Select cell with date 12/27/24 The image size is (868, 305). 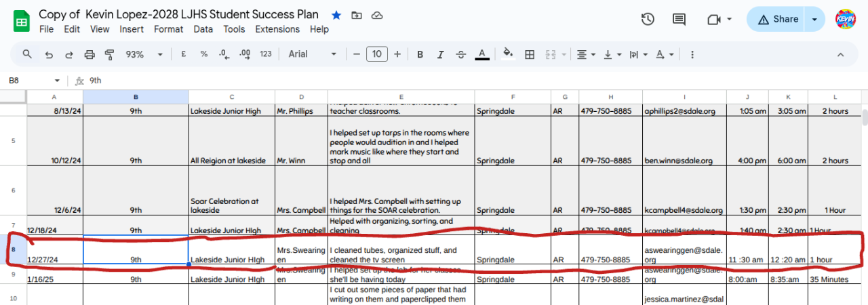click(x=55, y=249)
